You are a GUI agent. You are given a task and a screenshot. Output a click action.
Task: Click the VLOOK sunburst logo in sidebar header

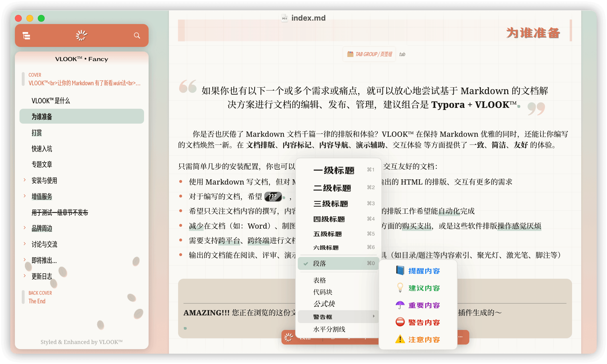click(x=82, y=35)
